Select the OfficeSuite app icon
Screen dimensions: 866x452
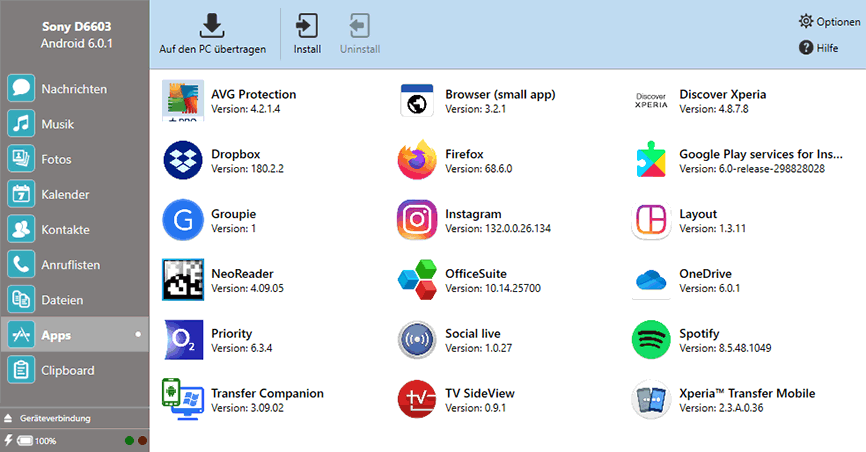click(x=417, y=280)
